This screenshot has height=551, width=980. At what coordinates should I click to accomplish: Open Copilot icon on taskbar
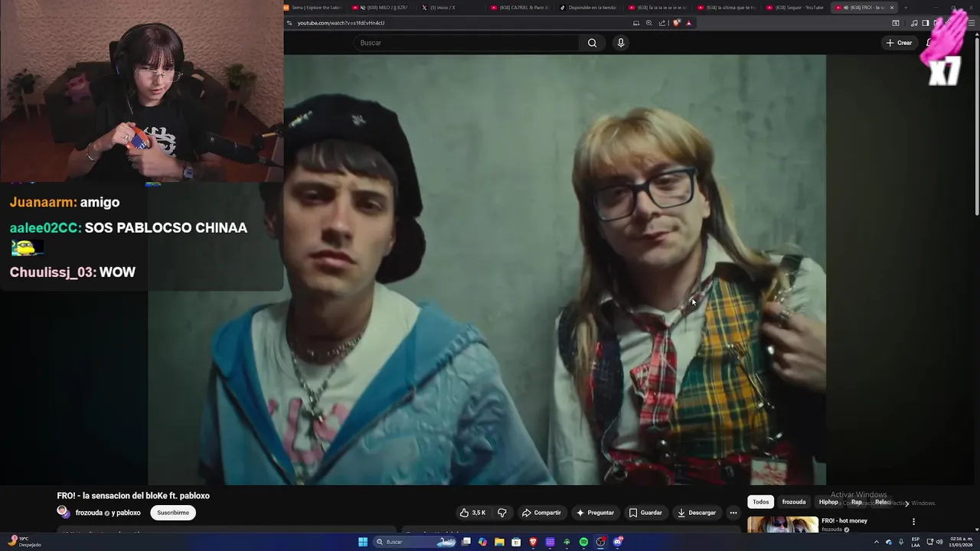482,542
